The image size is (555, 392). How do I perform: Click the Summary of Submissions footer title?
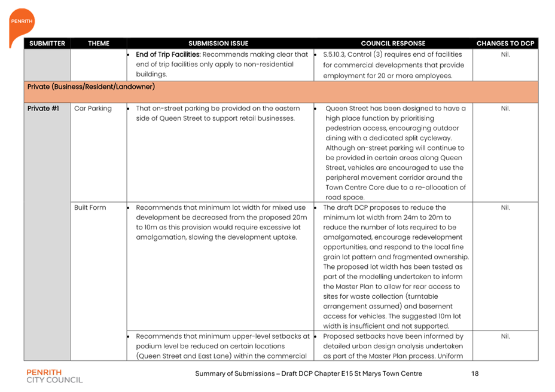pos(308,373)
